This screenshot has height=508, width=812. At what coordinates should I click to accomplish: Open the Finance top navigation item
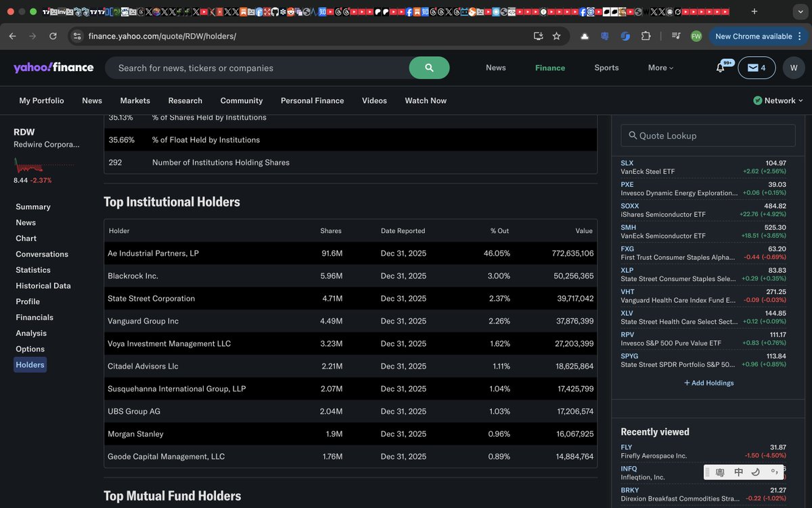point(550,68)
